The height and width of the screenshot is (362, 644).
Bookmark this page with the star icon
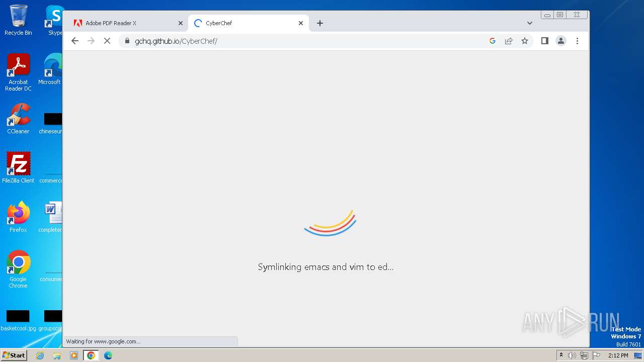click(x=525, y=41)
